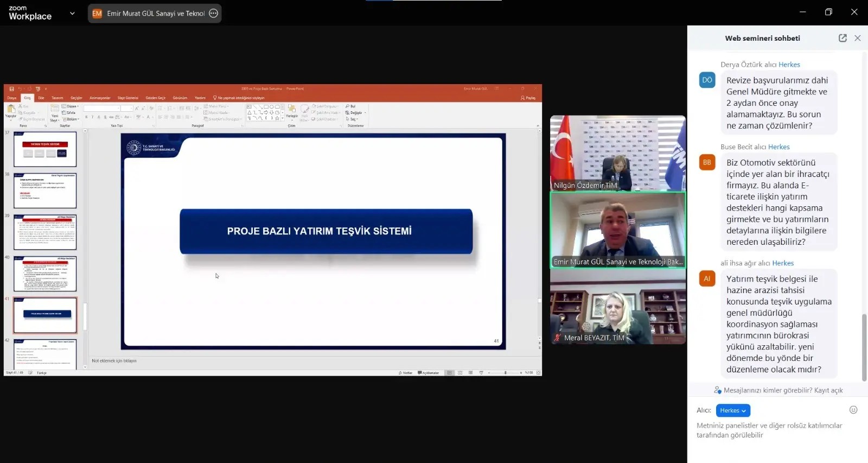
Task: Click the save icon in the PowerPoint title bar
Action: [12, 88]
